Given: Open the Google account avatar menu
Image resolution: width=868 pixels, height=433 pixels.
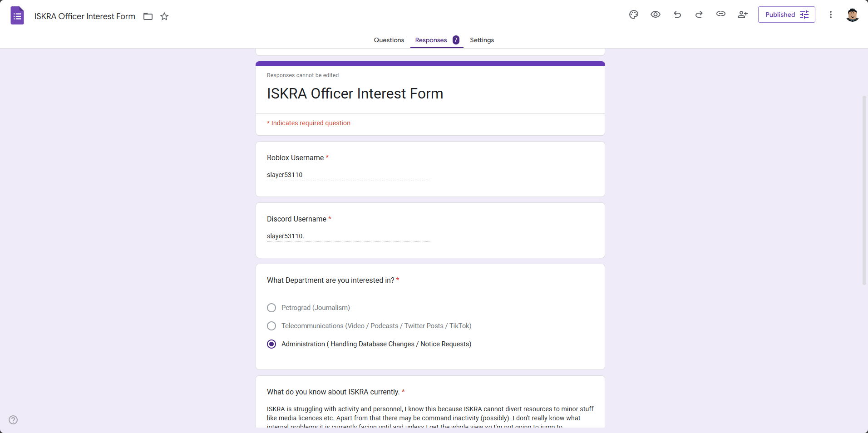Looking at the screenshot, I should 853,15.
